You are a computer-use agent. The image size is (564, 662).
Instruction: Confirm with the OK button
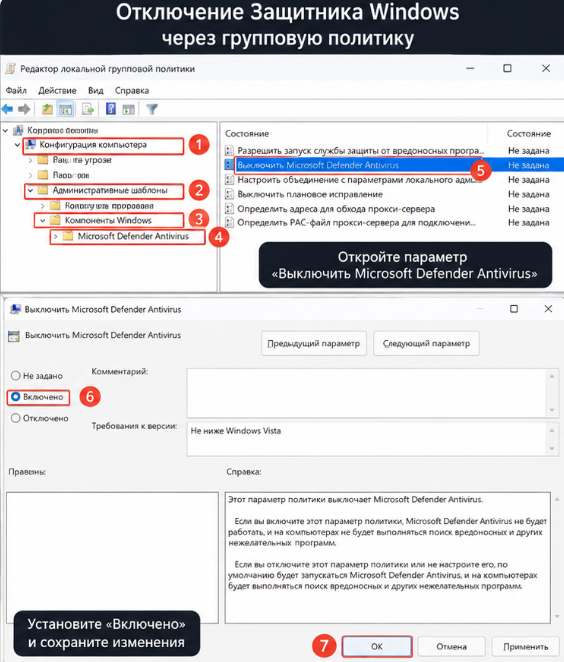point(377,646)
